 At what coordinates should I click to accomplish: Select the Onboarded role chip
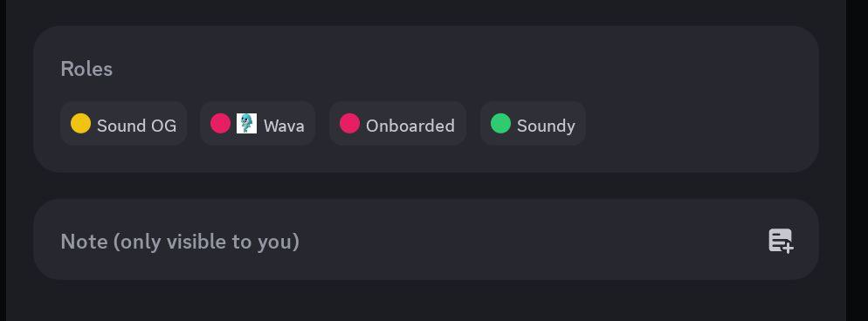coord(397,123)
